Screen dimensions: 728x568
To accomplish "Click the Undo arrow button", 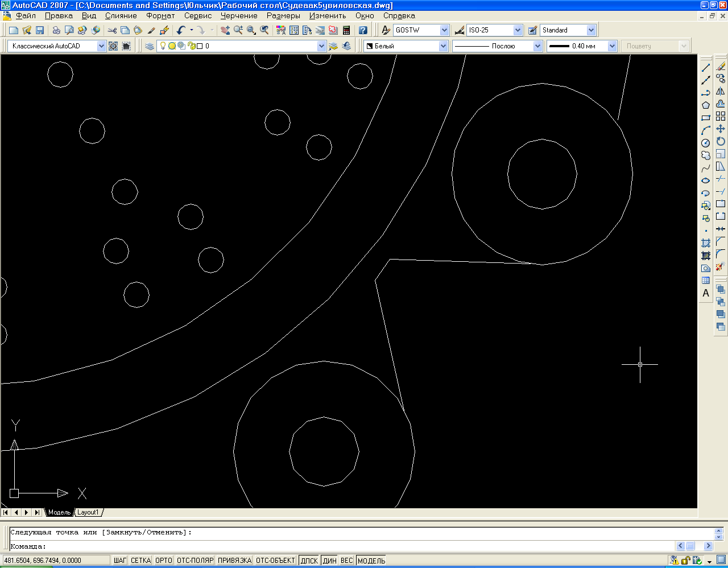I will pos(181,30).
